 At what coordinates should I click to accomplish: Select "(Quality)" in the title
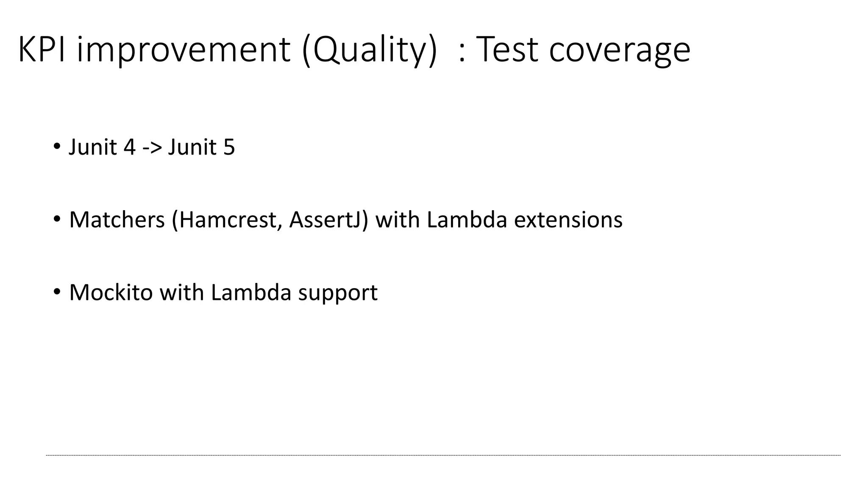[x=369, y=50]
